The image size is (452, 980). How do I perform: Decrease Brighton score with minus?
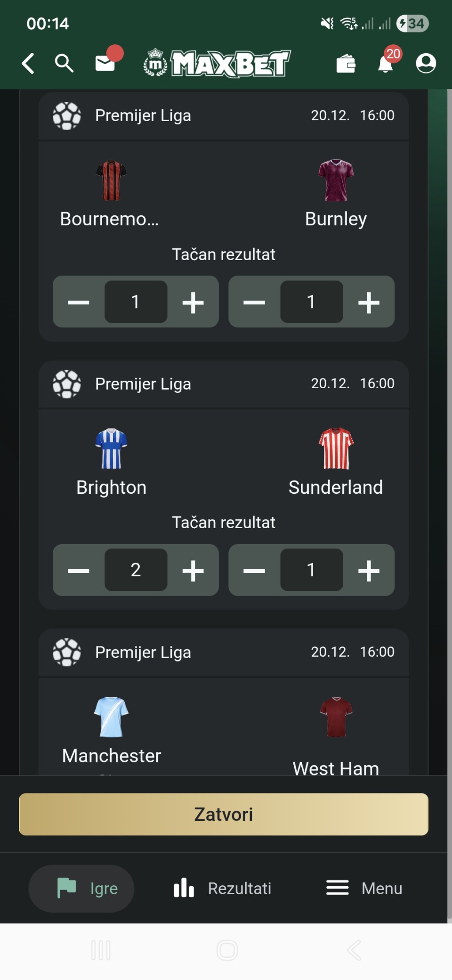click(79, 571)
